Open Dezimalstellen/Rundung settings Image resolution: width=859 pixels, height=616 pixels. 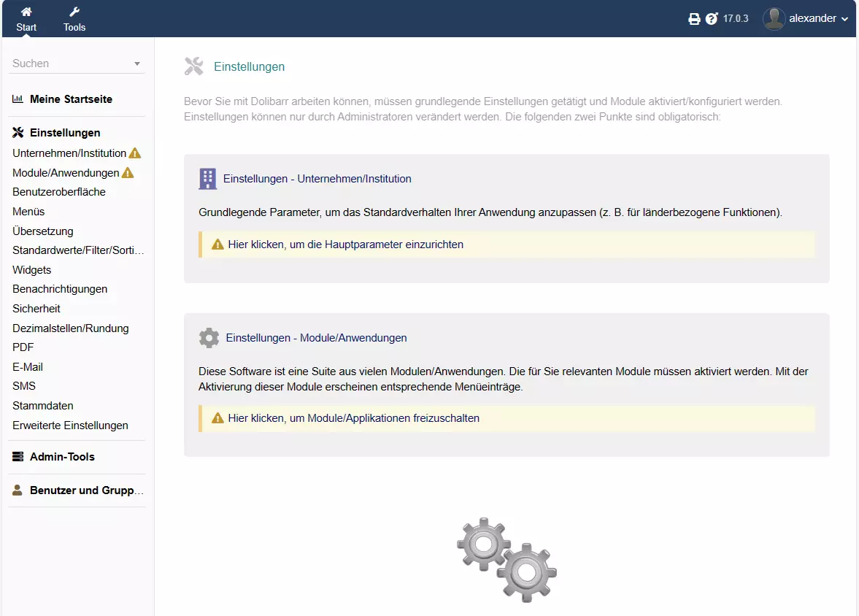click(x=71, y=328)
